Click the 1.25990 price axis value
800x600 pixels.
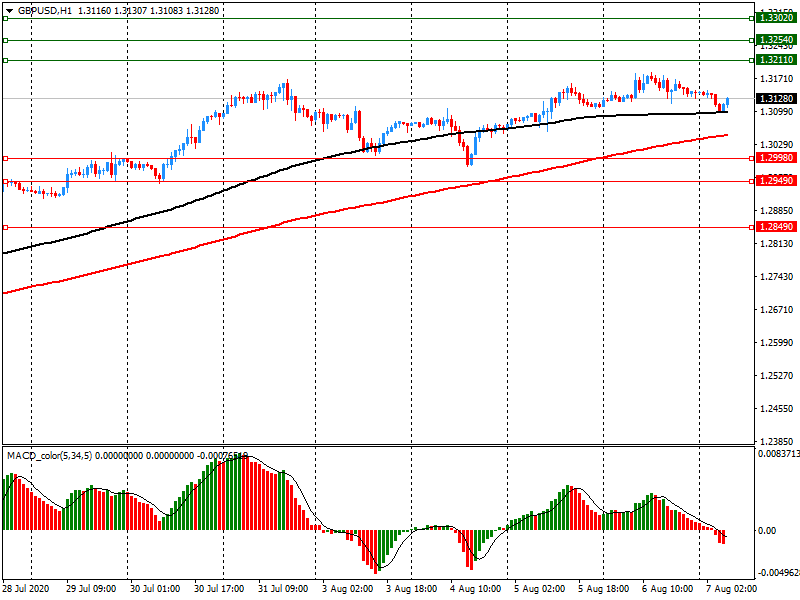(x=777, y=342)
